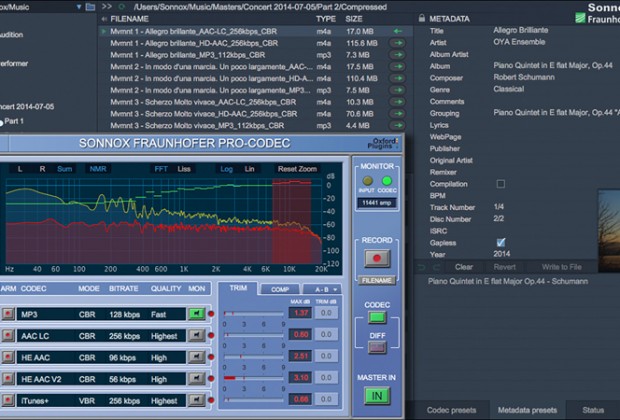This screenshot has width=620, height=420.
Task: Monitor the HE AAC codec via speaker button
Action: (196, 357)
